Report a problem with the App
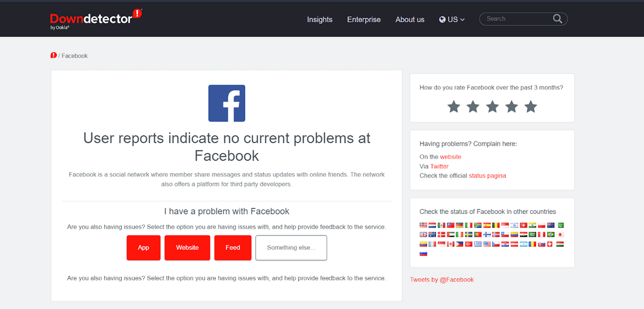 coord(143,248)
